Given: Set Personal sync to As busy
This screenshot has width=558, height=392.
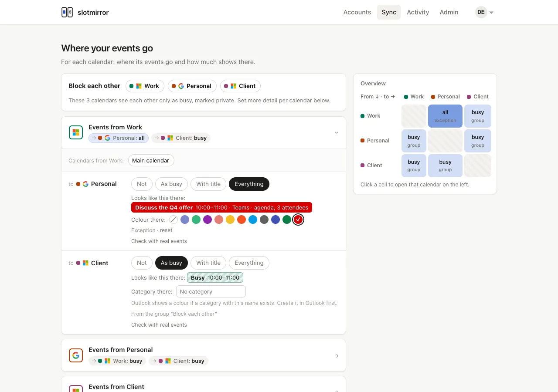Looking at the screenshot, I should click(x=171, y=184).
